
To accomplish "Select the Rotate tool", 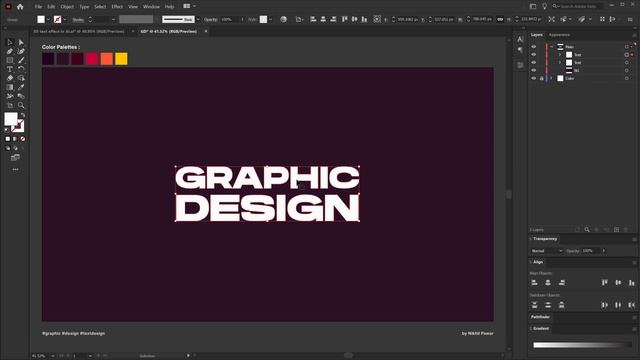I will point(21,69).
